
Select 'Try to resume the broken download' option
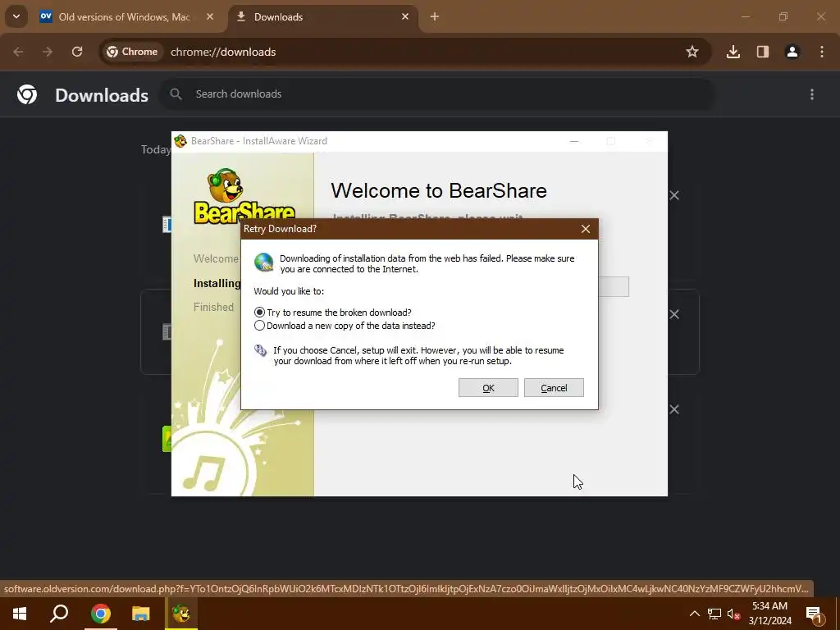click(x=333, y=313)
